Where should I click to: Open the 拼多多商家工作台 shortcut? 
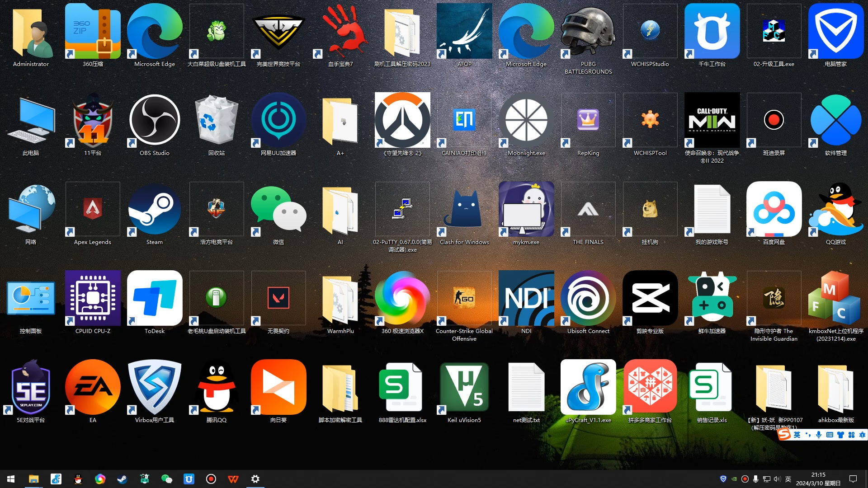coord(650,391)
